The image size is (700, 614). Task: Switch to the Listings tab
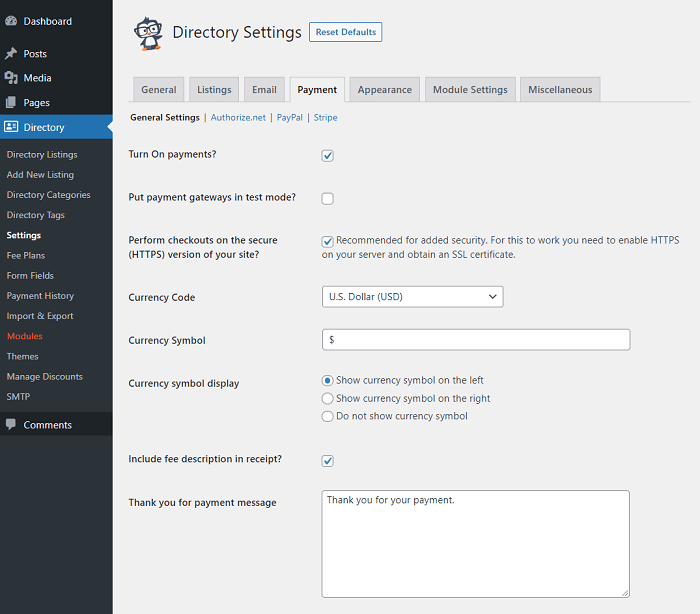(214, 90)
